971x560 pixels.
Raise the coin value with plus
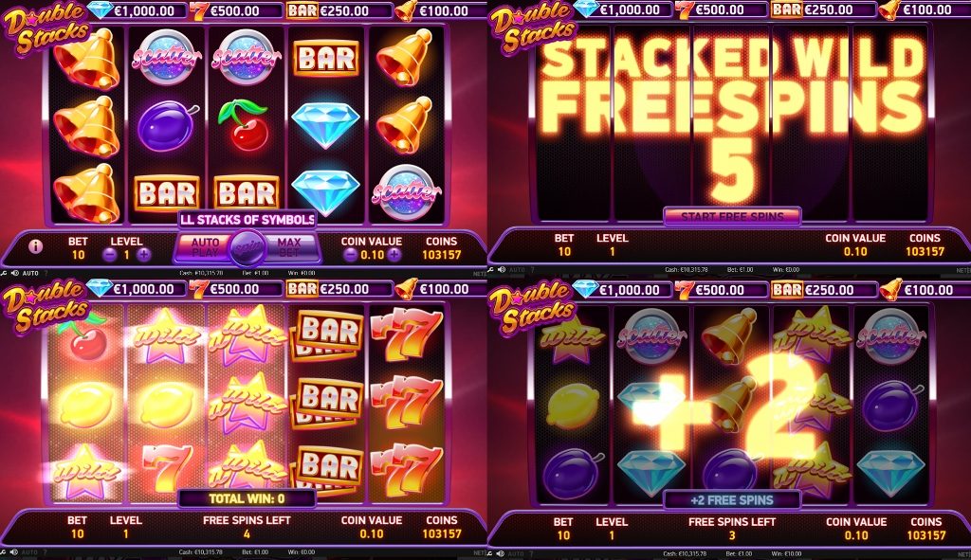(x=394, y=255)
